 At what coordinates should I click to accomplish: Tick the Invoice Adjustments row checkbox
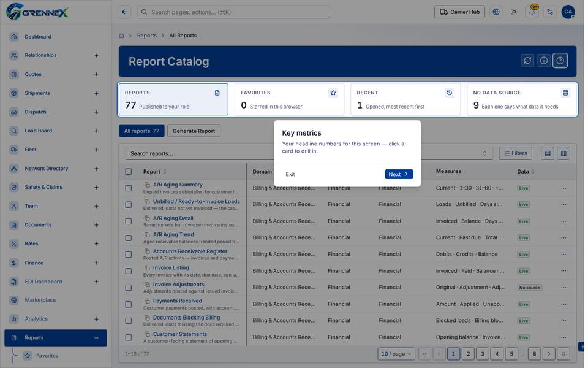pyautogui.click(x=128, y=288)
